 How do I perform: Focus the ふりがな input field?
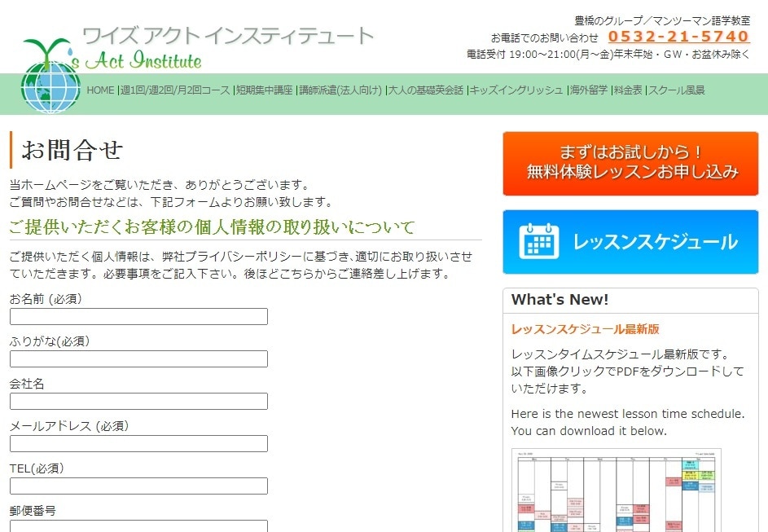point(138,358)
